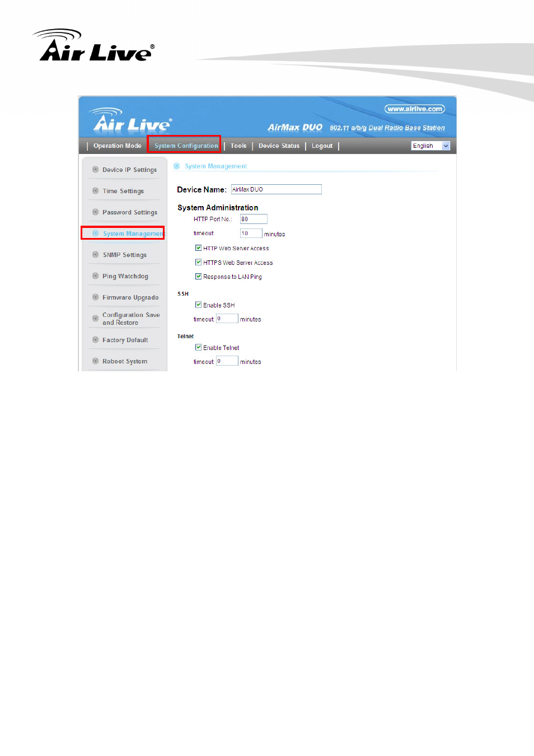Click the icon next to System Management page heading
534x756 pixels.
click(x=177, y=166)
